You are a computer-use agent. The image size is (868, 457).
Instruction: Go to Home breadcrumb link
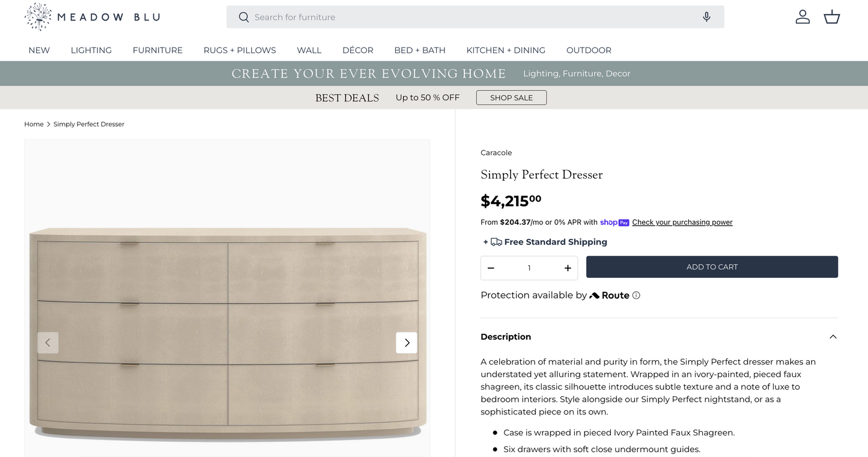click(34, 124)
